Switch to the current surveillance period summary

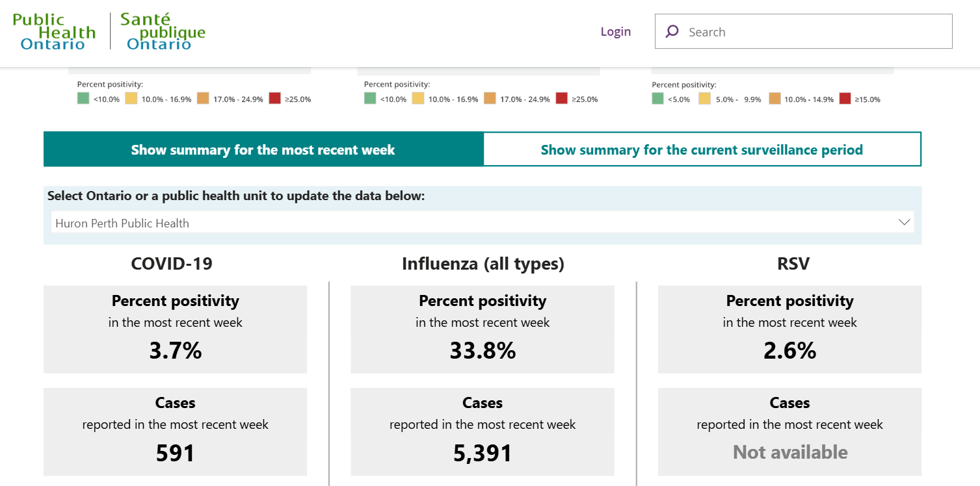[702, 149]
